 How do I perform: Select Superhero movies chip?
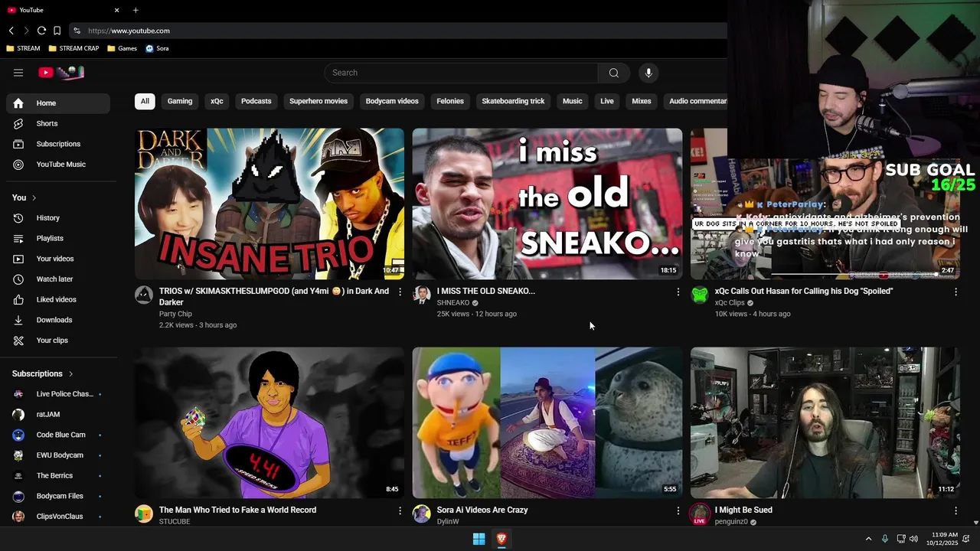tap(318, 101)
